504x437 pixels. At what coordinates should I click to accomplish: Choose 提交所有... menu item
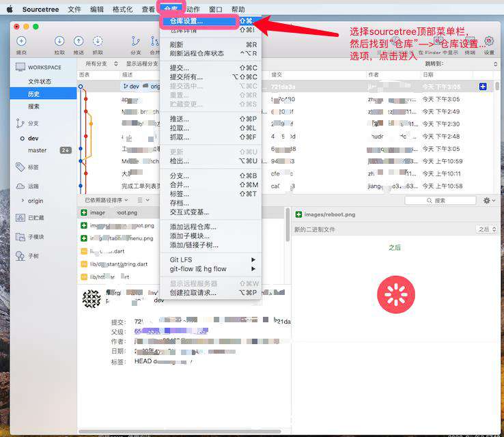[x=210, y=77]
